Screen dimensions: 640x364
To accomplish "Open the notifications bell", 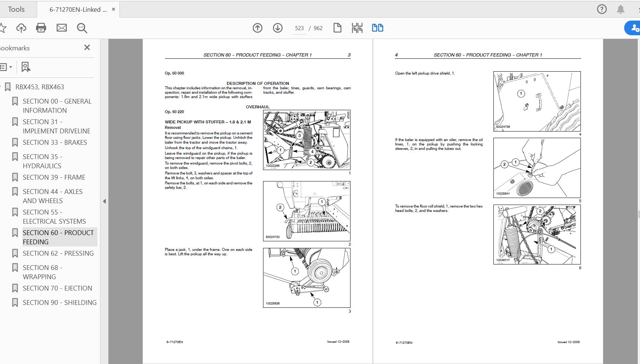I will coord(621,9).
